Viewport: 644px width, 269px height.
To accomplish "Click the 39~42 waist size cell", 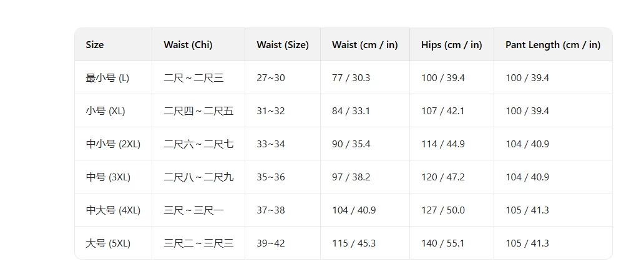I will [x=271, y=243].
